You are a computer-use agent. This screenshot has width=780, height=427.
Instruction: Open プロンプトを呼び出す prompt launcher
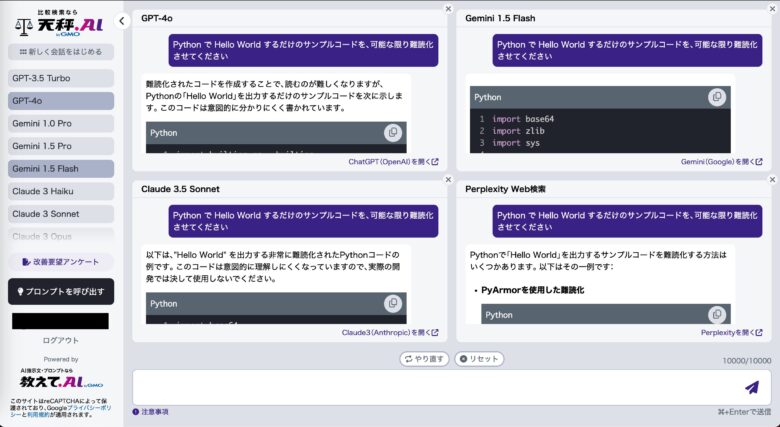pos(61,291)
